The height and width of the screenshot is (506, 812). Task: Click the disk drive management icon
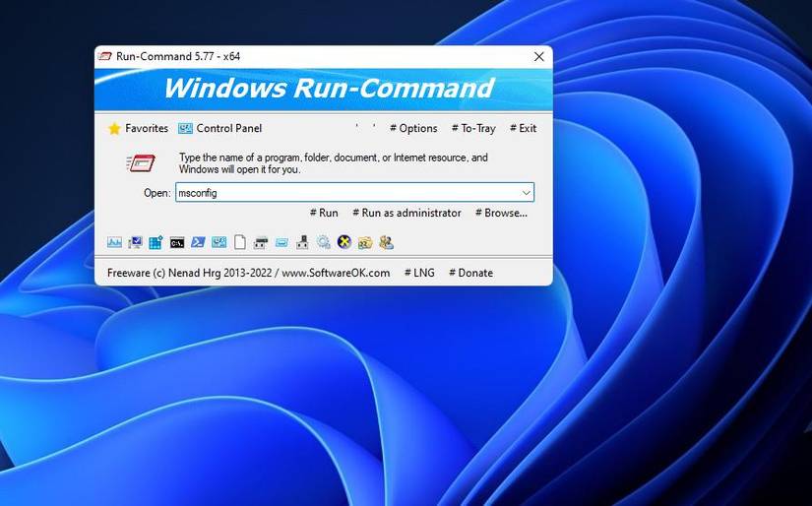point(261,242)
